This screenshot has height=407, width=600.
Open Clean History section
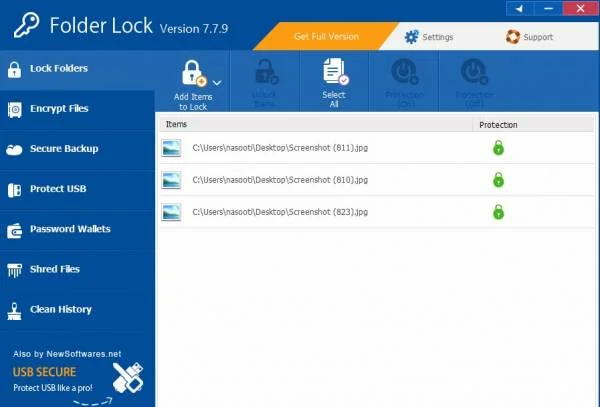[77, 310]
